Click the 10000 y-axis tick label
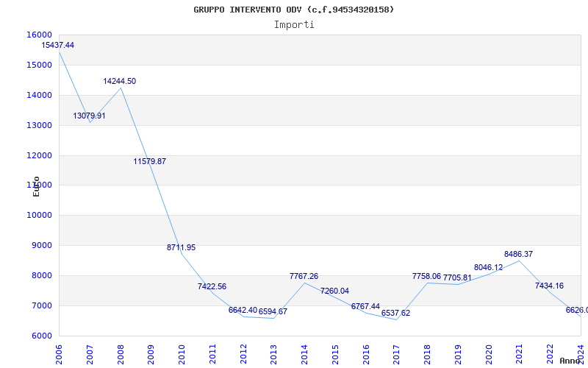The image size is (588, 368). pyautogui.click(x=40, y=216)
